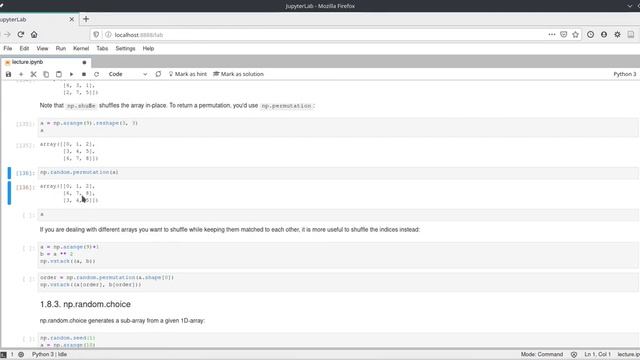Collapse output 136 via its blue bar
Viewport: 640px width, 360px height.
(x=9, y=193)
